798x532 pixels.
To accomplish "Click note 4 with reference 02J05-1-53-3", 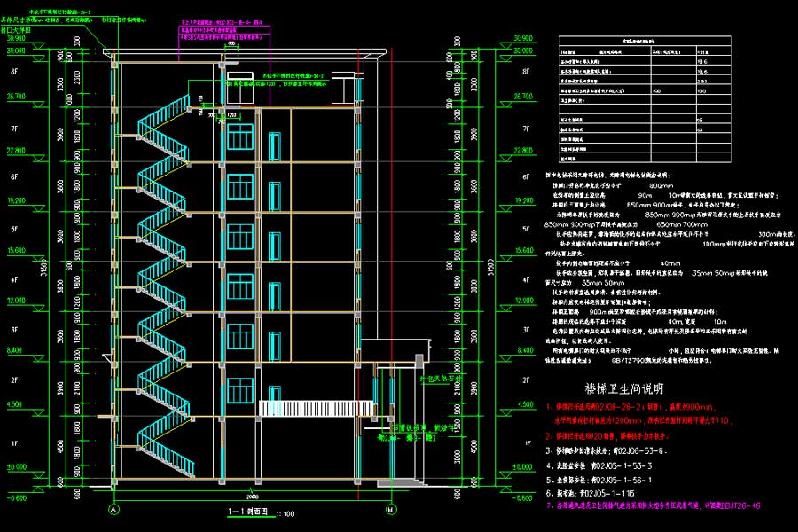I will [x=598, y=465].
